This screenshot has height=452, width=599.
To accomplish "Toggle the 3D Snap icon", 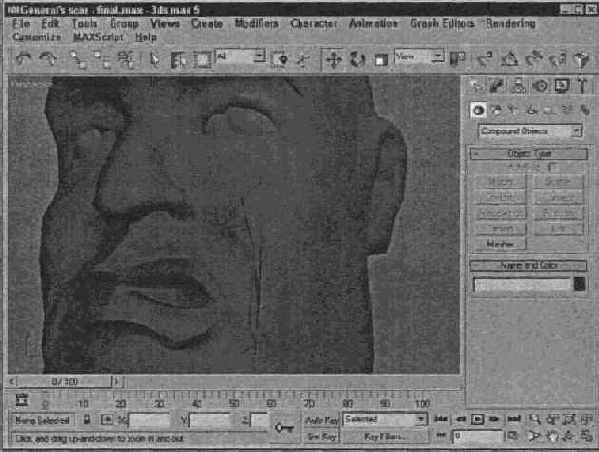I will (485, 59).
